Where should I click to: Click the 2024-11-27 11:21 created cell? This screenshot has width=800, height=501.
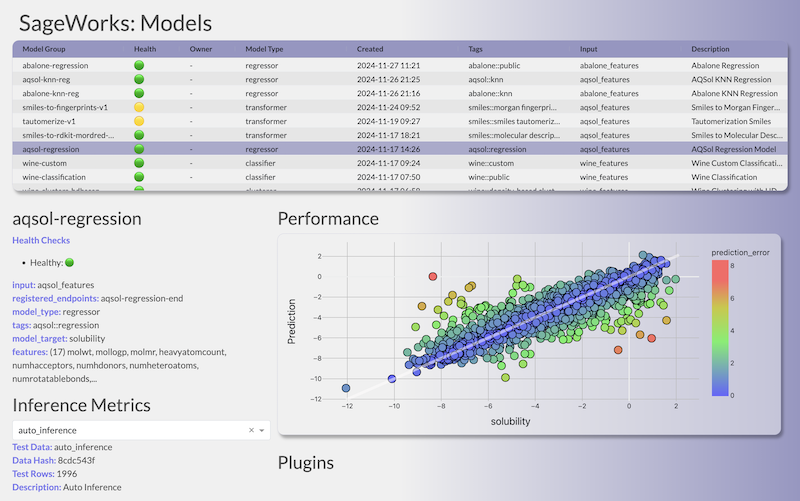[x=388, y=65]
